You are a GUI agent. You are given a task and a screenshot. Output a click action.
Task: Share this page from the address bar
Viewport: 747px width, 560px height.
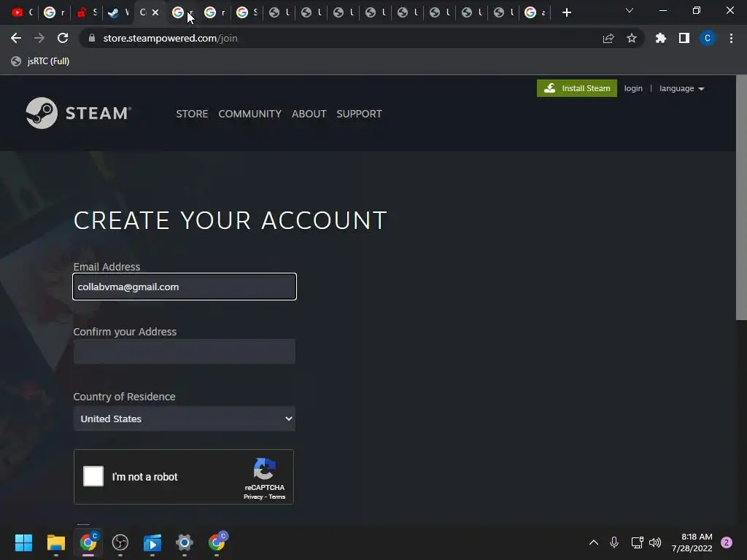coord(608,38)
